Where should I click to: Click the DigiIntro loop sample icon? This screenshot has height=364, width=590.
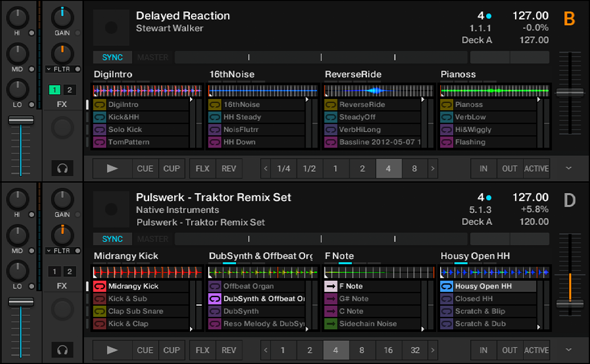(99, 104)
